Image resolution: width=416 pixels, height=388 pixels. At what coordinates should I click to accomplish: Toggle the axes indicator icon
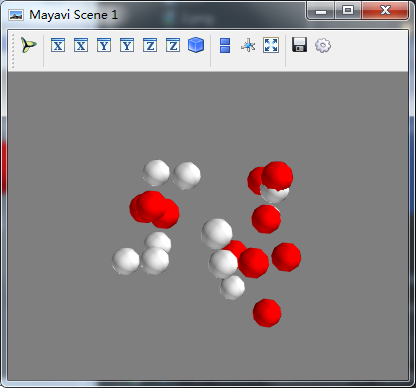click(x=248, y=45)
